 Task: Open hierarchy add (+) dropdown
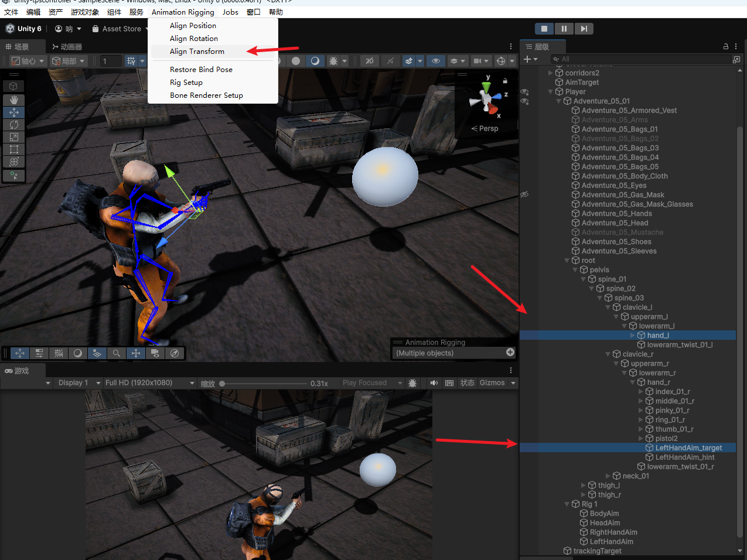pos(531,59)
